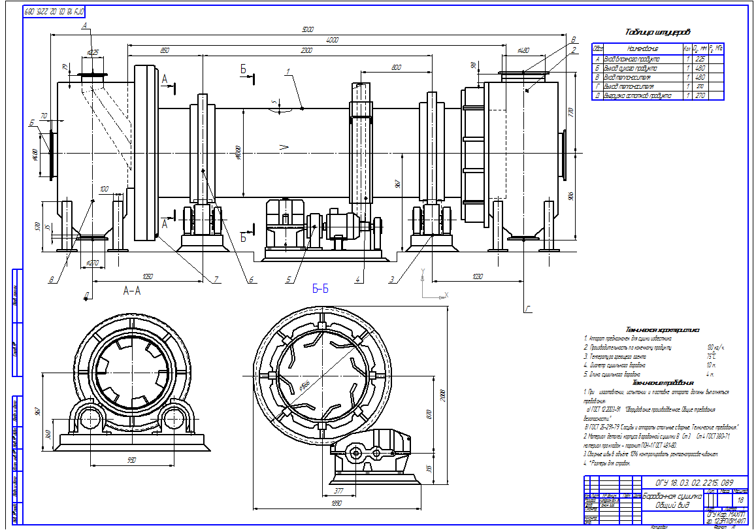Select row Д 'Выгрузка остатков продукта' in table
The image size is (756, 532).
(x=644, y=95)
